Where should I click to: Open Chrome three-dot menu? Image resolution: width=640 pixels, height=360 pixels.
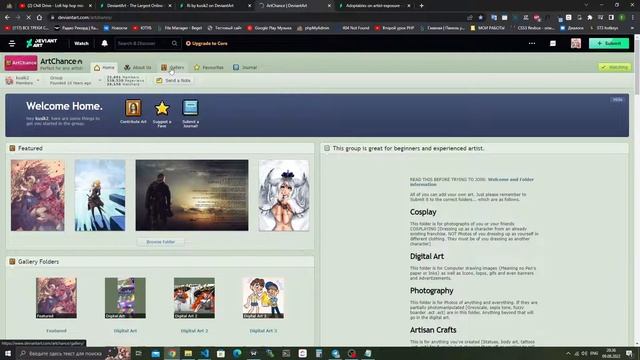pos(633,18)
